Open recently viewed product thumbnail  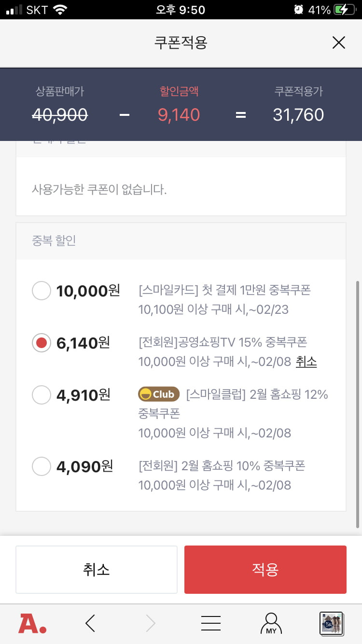331,623
